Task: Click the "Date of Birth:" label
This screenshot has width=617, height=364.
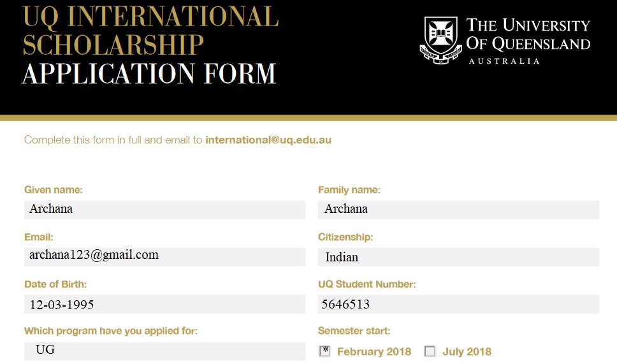Action: [55, 284]
